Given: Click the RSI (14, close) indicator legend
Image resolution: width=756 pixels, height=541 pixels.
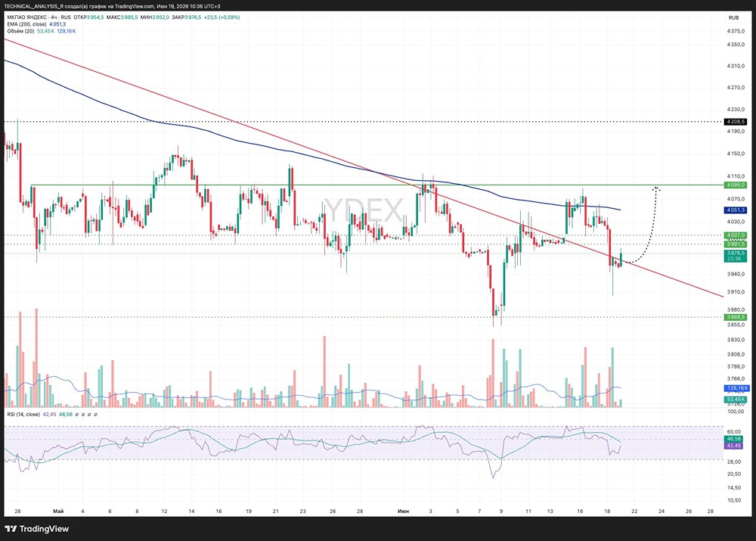Looking at the screenshot, I should (23, 414).
